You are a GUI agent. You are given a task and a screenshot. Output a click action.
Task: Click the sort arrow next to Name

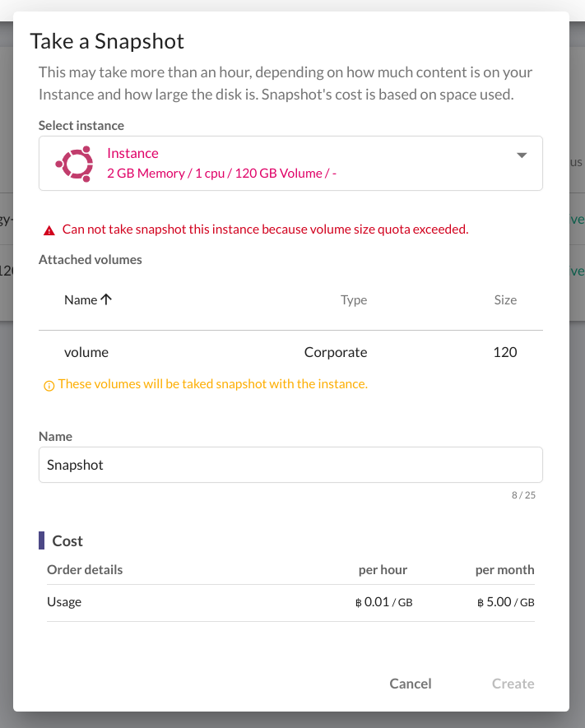106,299
